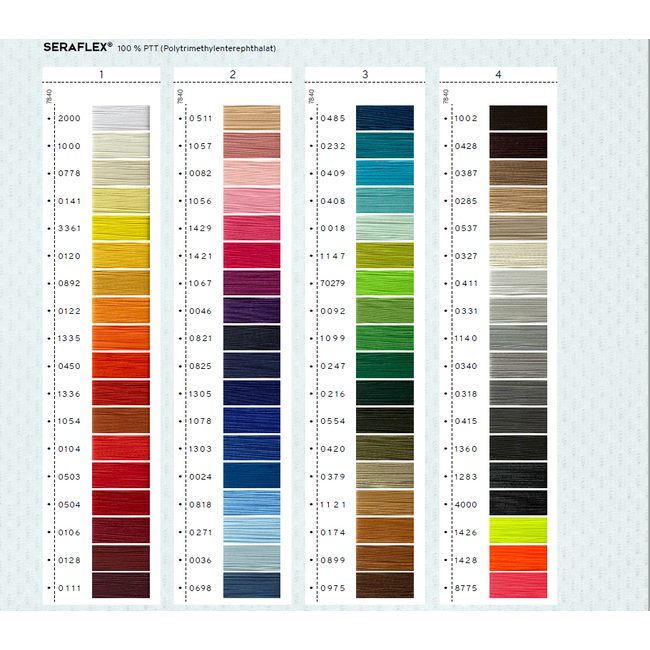Select the white 2000 thread swatch
650x650 pixels.
tap(120, 118)
